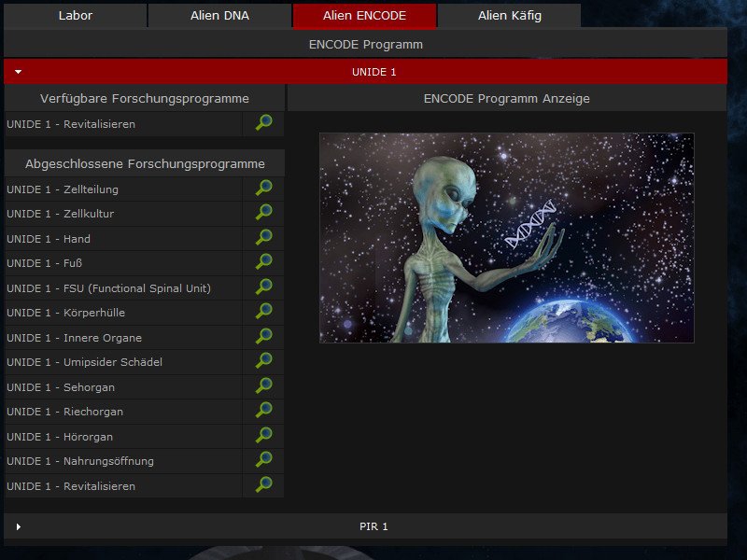Click the PIR 1 header title

[374, 526]
